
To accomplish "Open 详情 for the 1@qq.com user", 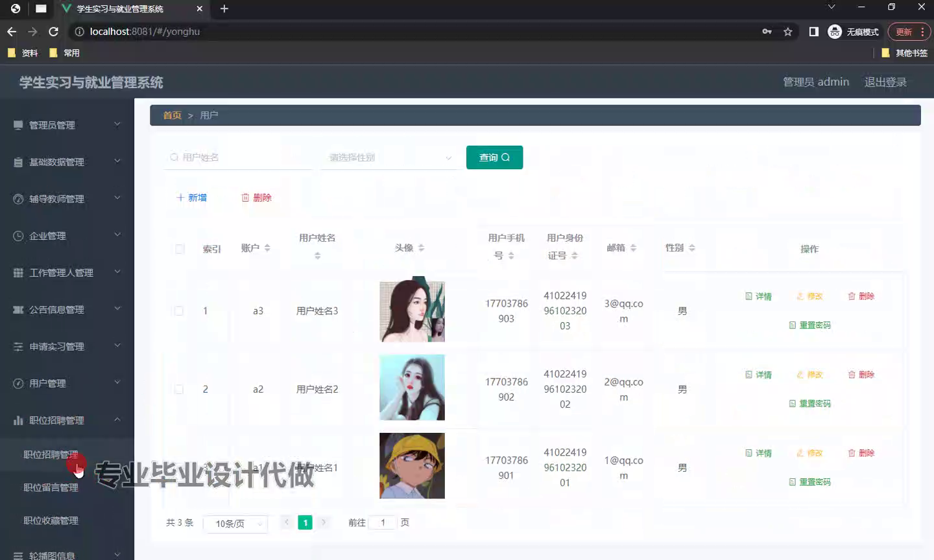I will 758,453.
